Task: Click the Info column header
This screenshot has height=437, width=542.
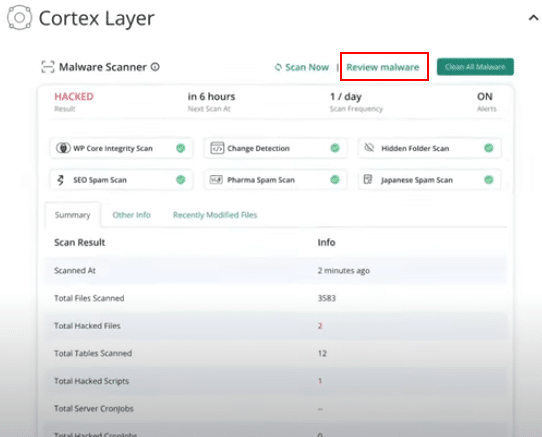Action: click(326, 242)
